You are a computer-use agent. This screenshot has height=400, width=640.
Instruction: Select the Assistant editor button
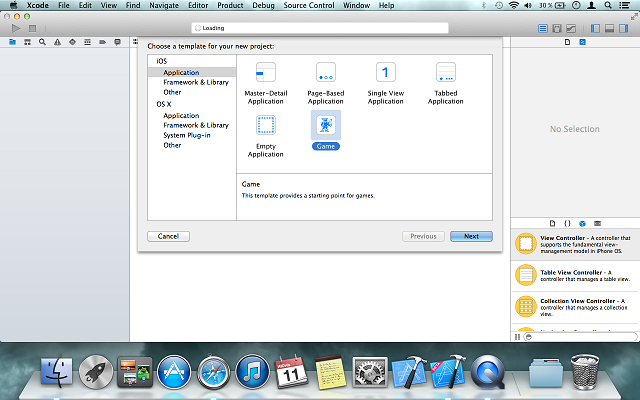(557, 28)
